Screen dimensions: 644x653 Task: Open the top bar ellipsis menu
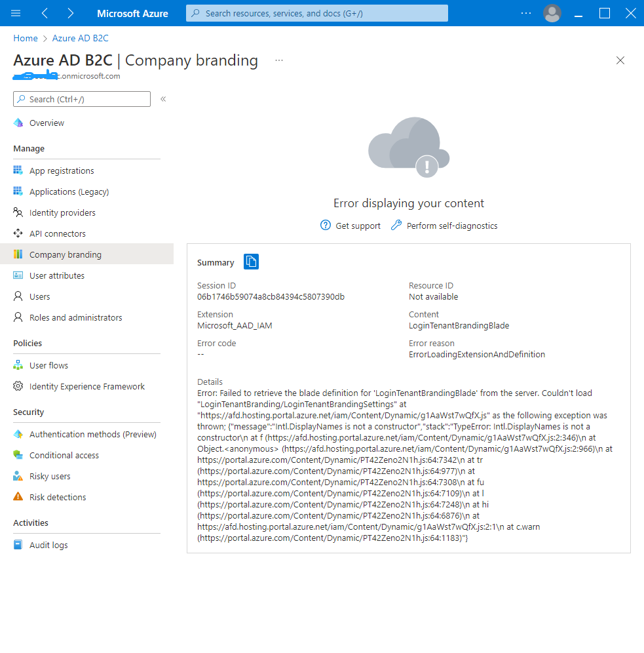[x=526, y=13]
